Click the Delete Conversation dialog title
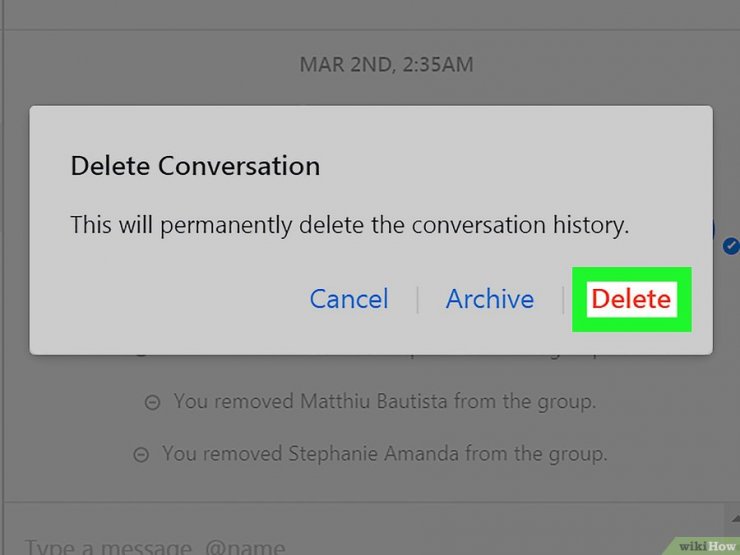Viewport: 740px width, 555px height. point(195,166)
